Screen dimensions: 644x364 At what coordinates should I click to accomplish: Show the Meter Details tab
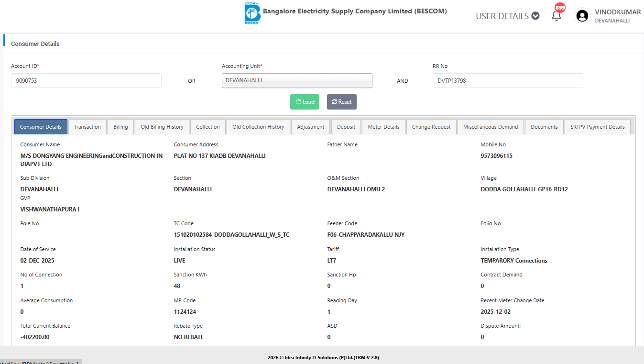click(383, 127)
